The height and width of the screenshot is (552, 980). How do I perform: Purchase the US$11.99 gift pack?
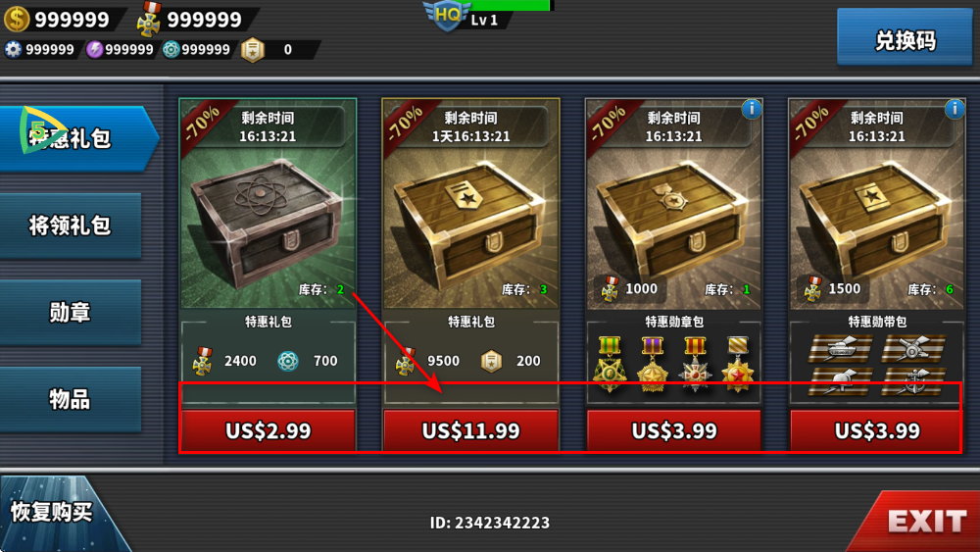pyautogui.click(x=471, y=430)
